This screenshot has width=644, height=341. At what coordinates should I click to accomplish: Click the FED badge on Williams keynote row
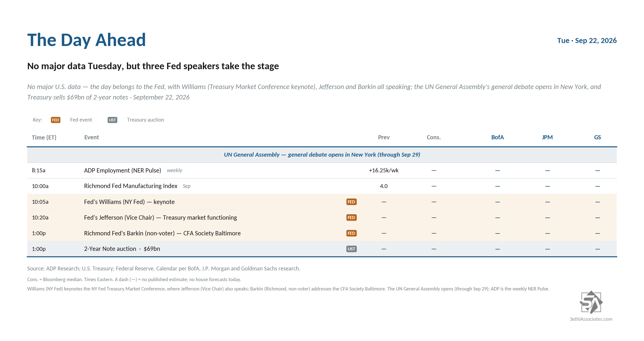(351, 202)
